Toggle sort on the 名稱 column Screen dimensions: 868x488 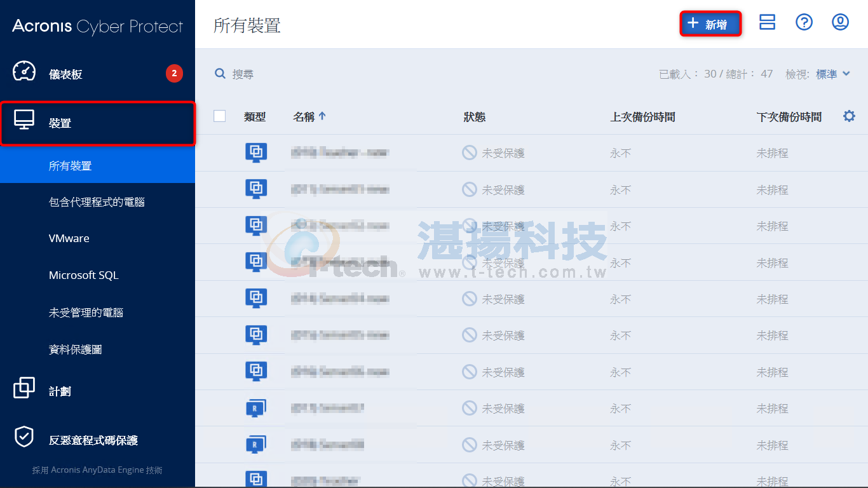click(x=309, y=117)
